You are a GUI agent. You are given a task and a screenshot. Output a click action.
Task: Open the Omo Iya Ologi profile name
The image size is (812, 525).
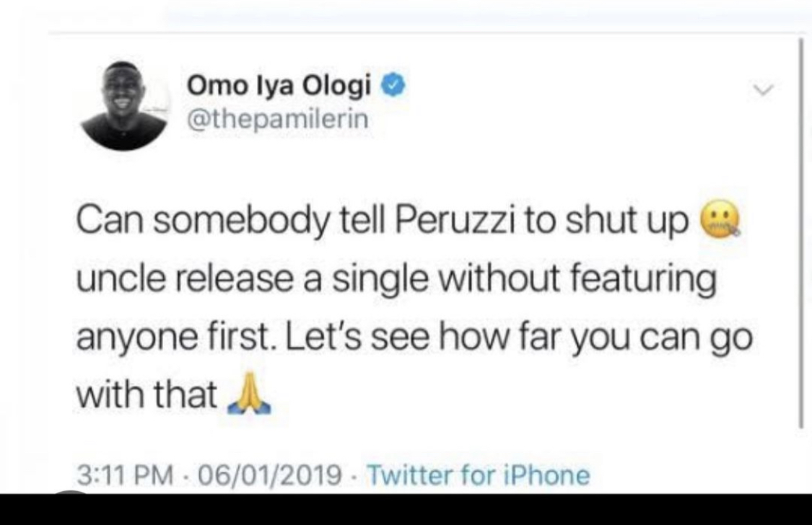coord(280,87)
